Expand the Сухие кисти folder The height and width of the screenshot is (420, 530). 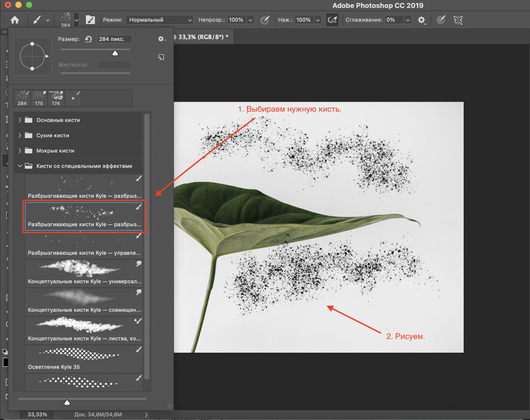(x=20, y=136)
